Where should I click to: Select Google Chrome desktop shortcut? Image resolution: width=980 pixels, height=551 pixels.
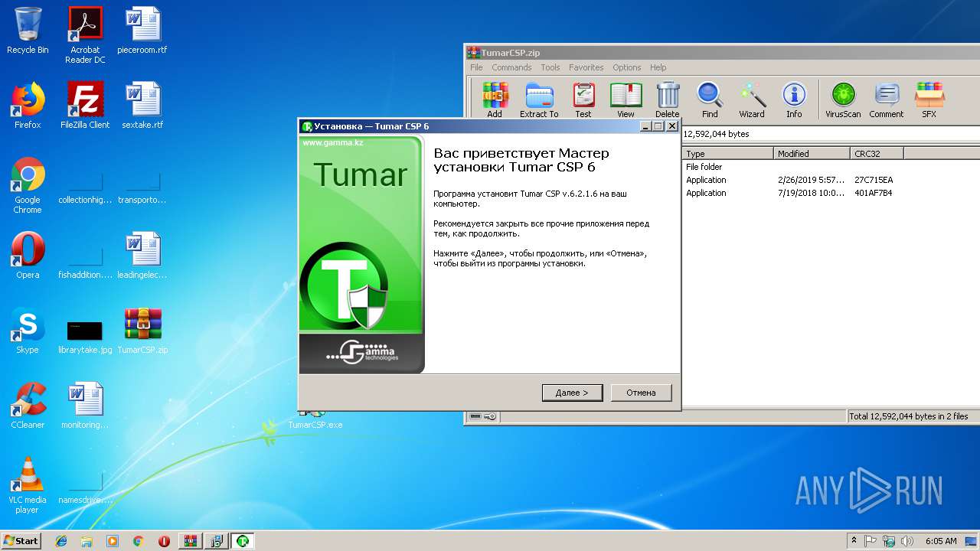coord(28,186)
